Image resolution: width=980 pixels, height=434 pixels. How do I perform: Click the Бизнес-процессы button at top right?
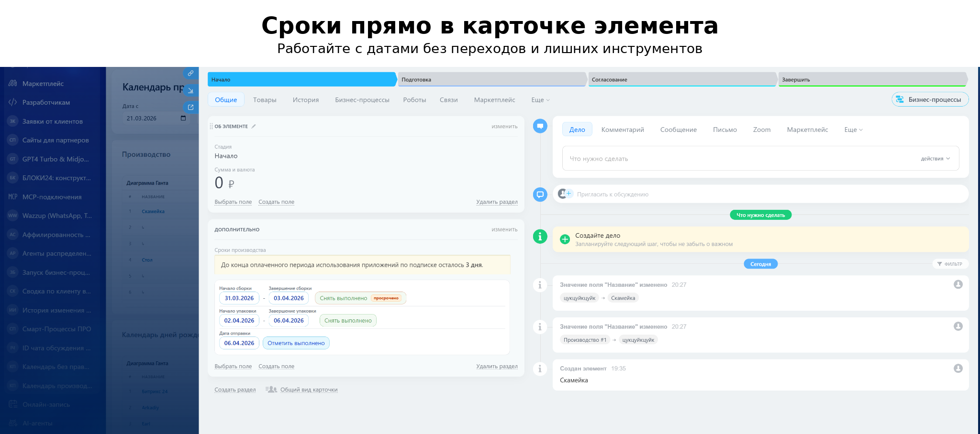pos(930,99)
